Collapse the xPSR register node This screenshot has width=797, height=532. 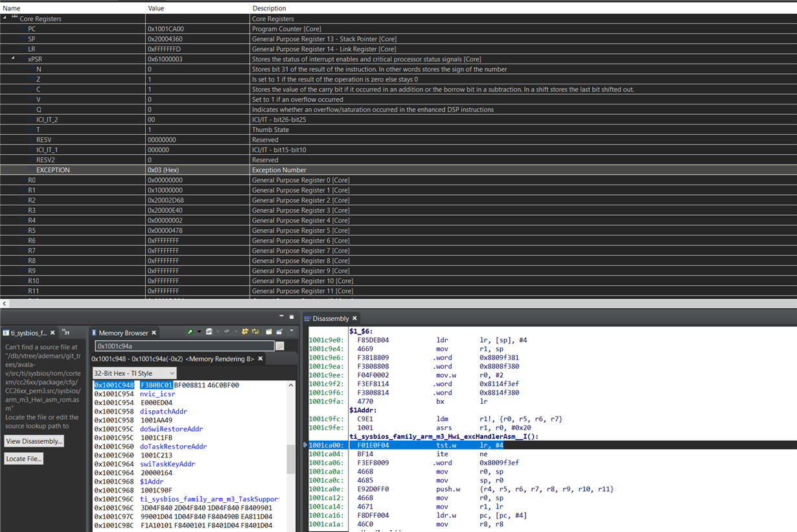point(13,59)
